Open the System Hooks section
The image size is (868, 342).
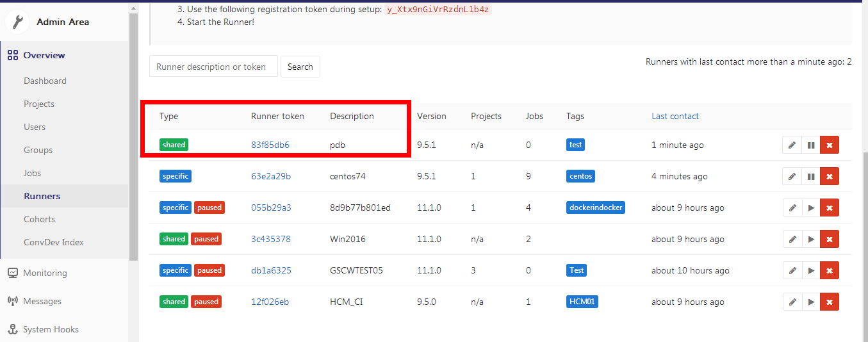pos(51,329)
